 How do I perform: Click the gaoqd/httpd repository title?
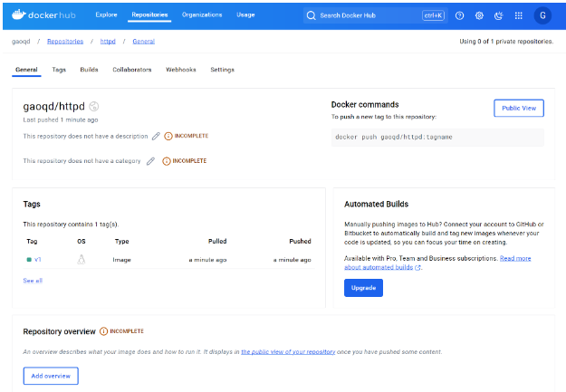click(x=53, y=107)
